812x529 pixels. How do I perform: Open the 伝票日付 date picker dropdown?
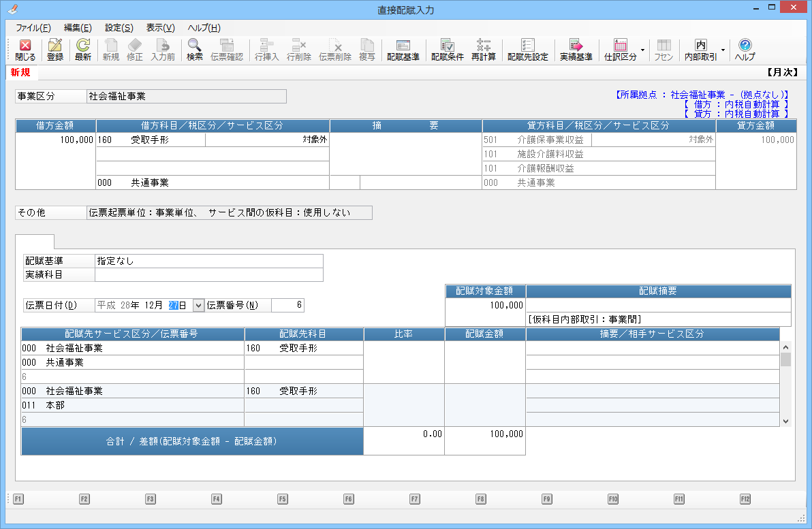point(199,306)
